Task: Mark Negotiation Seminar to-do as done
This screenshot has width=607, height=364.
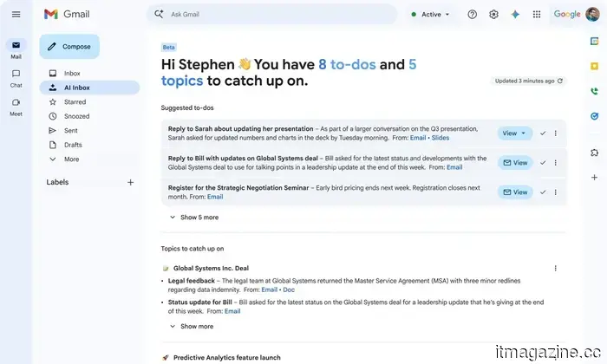Action: (x=543, y=192)
